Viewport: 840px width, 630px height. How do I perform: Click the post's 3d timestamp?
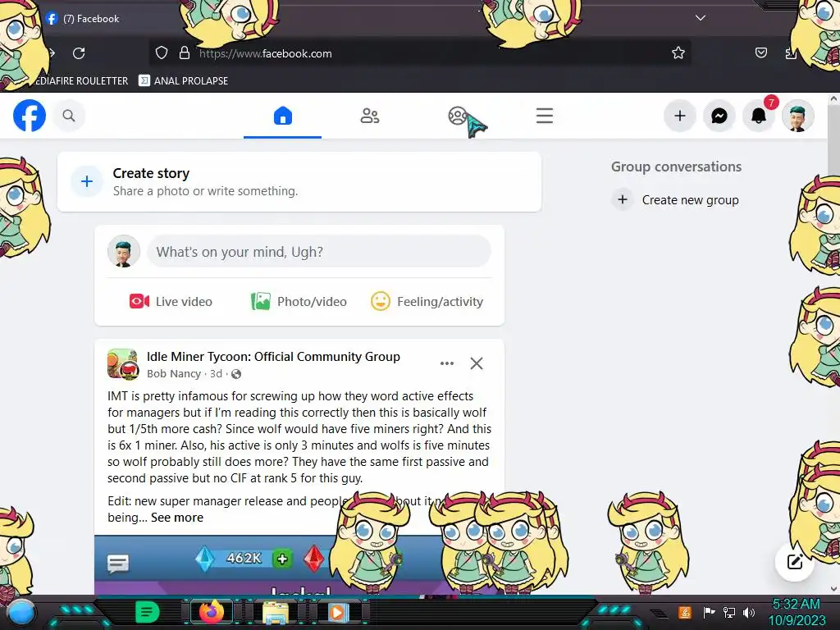216,374
